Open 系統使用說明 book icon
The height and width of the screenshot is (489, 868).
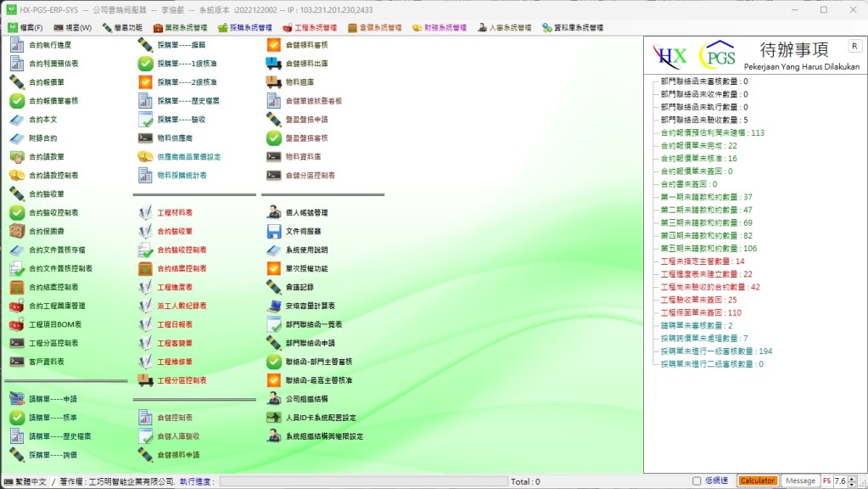click(x=273, y=250)
